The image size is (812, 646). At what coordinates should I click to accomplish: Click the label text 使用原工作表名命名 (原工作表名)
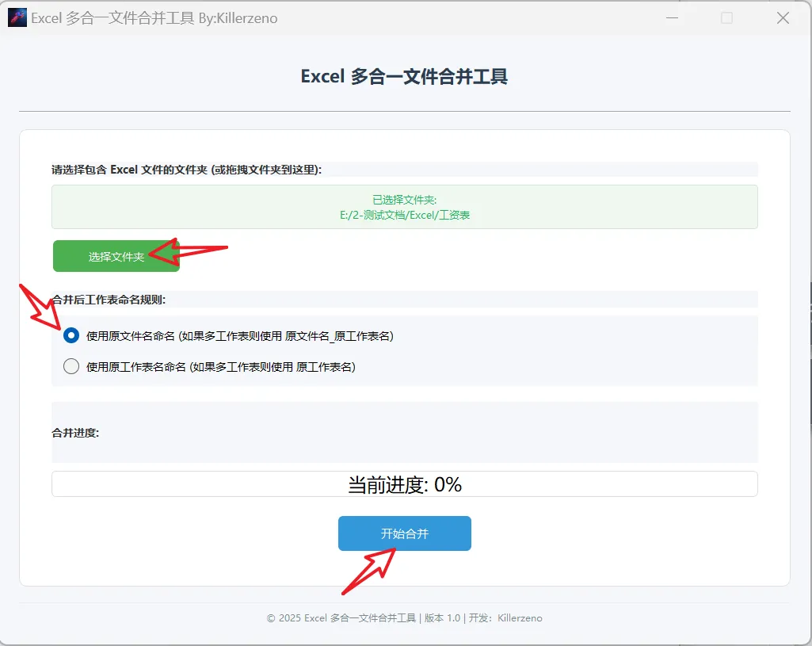coord(220,366)
